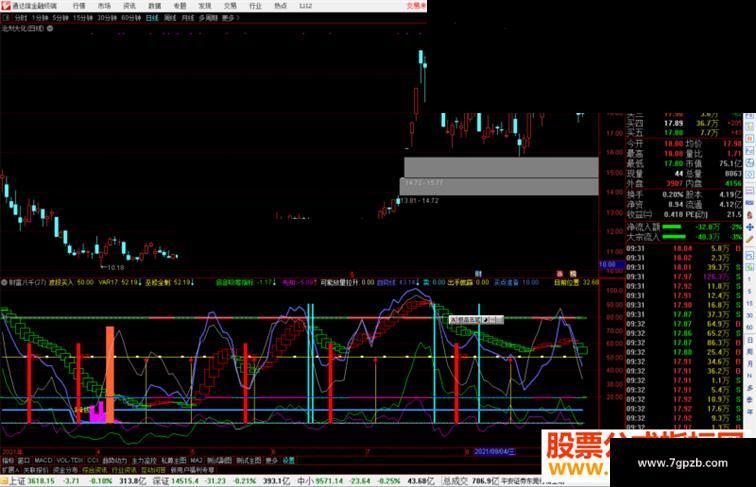This screenshot has height=487, width=756.
Task: Switch to the 5分钟 period tab
Action: click(60, 18)
